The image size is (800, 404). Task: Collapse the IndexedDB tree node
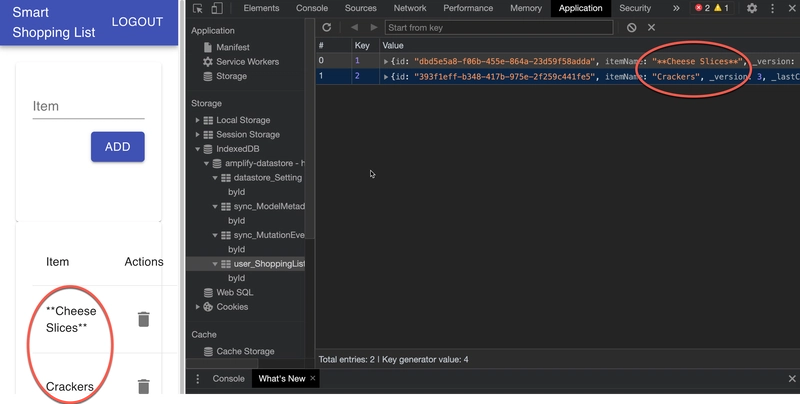[198, 149]
